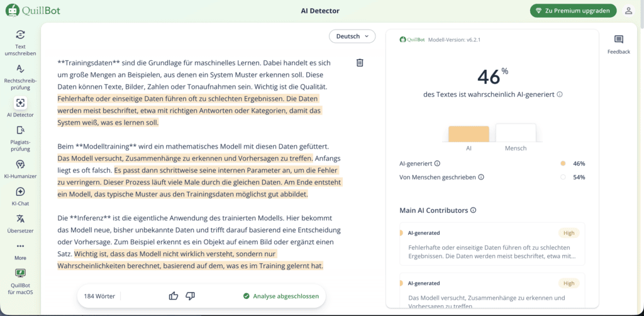Select the AI bar in chart
The width and height of the screenshot is (644, 316).
tap(469, 134)
